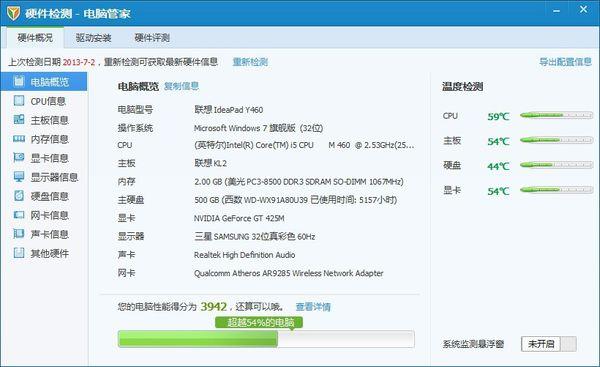The image size is (600, 367).
Task: Click the 主板 temperature bar
Action: [x=556, y=140]
